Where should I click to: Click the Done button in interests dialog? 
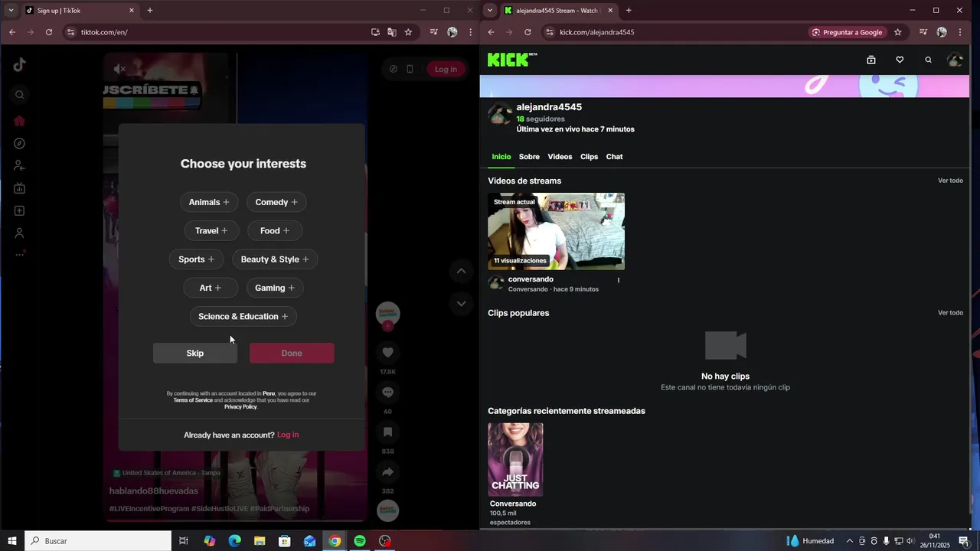(x=292, y=353)
